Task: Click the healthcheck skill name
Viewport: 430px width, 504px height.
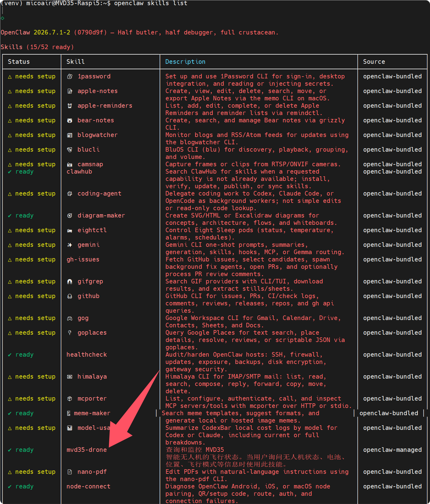Action: pyautogui.click(x=87, y=355)
